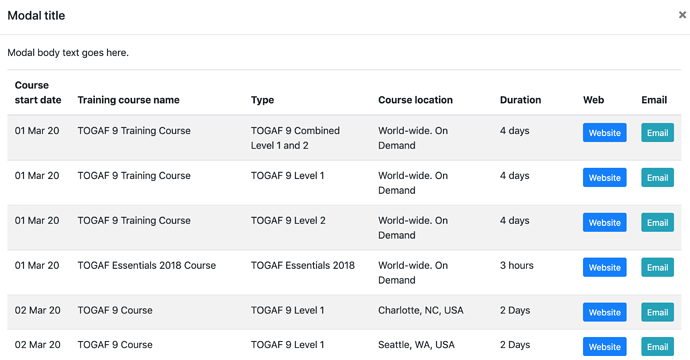The height and width of the screenshot is (360, 690).
Task: Click the 'Web' column header
Action: [594, 100]
